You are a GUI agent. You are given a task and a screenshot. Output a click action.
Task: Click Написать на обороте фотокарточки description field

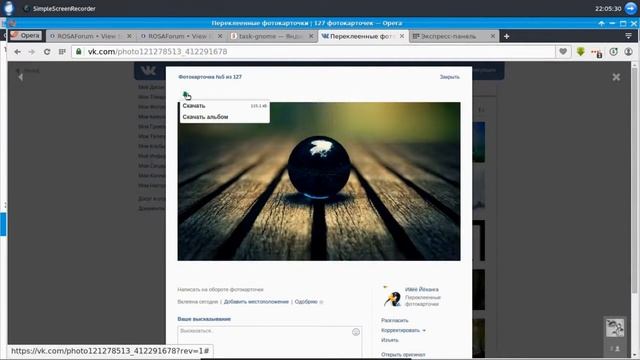(x=220, y=289)
